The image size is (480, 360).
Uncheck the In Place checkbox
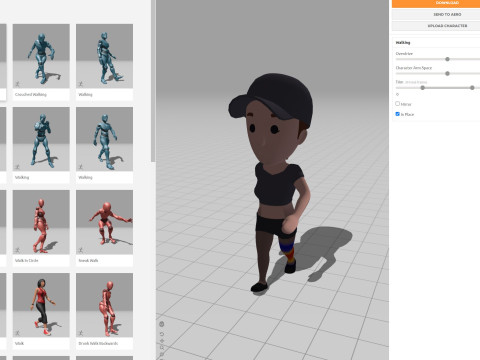pos(397,114)
